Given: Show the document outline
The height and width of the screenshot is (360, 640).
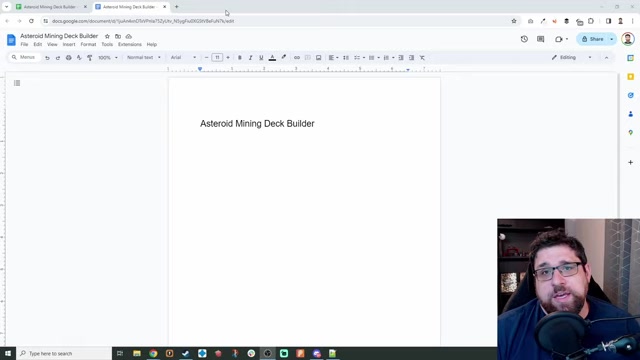Looking at the screenshot, I should 17,83.
